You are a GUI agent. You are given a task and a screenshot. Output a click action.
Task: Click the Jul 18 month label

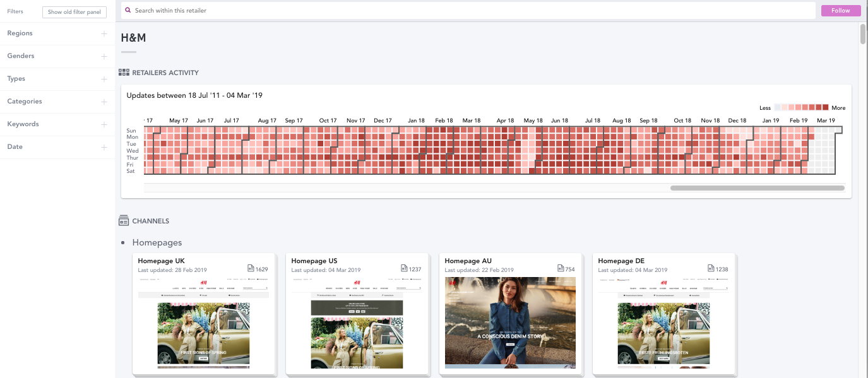(x=593, y=120)
